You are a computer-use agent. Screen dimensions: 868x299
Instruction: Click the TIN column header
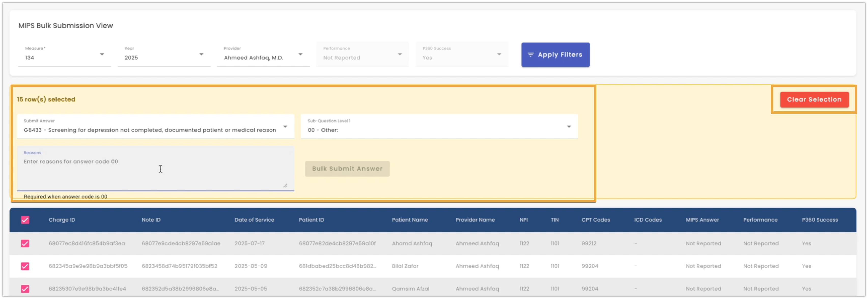pos(555,220)
